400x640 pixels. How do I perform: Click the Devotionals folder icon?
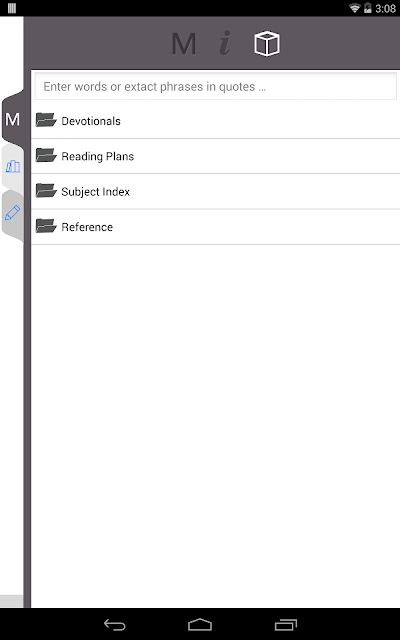point(46,120)
